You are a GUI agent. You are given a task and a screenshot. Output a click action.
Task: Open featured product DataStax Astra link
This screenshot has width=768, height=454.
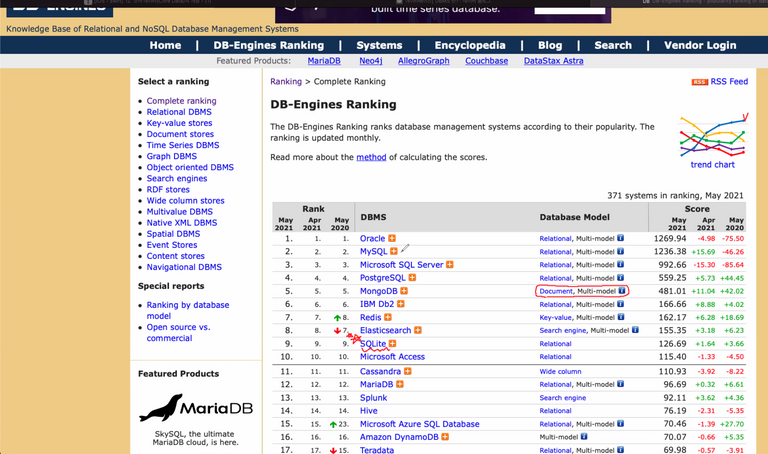click(x=553, y=61)
